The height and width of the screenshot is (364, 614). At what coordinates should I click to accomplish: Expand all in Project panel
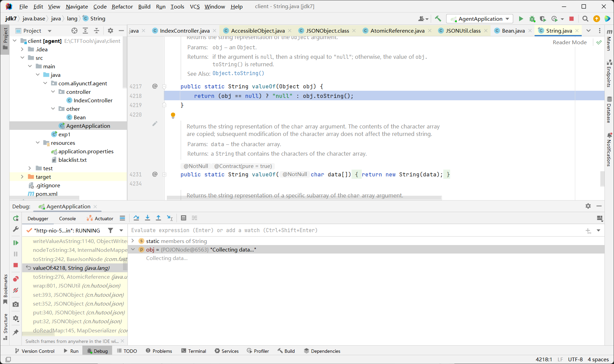85,31
